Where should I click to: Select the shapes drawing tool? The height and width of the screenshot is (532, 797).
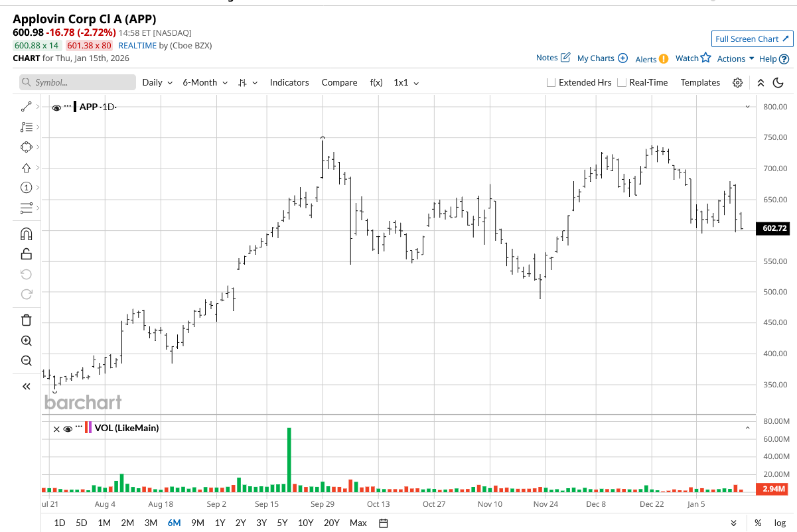click(x=27, y=147)
